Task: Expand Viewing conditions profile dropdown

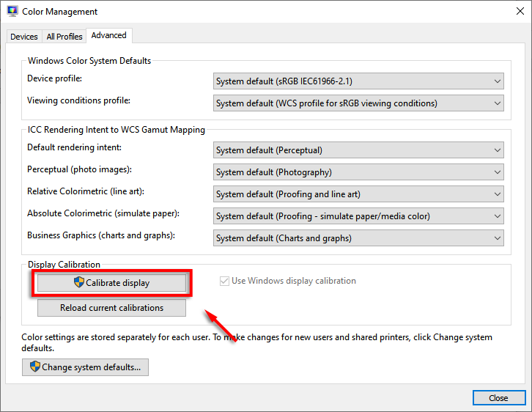Action: pos(358,103)
